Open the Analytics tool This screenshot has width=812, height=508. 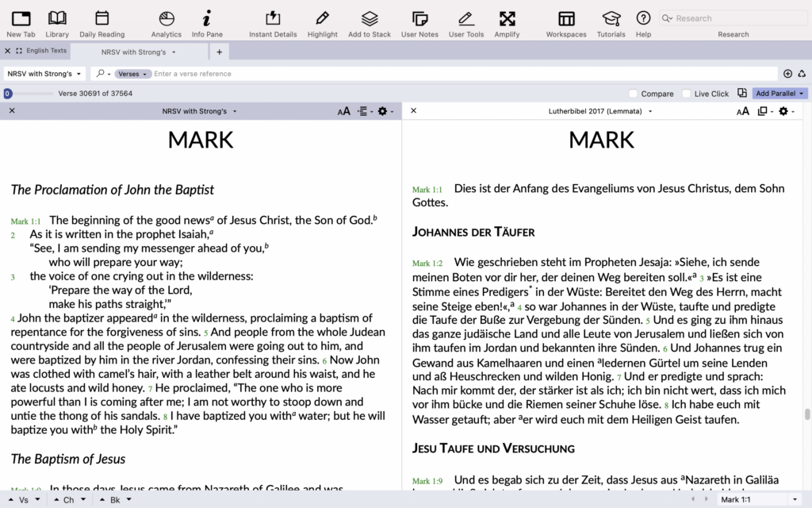[x=167, y=18]
